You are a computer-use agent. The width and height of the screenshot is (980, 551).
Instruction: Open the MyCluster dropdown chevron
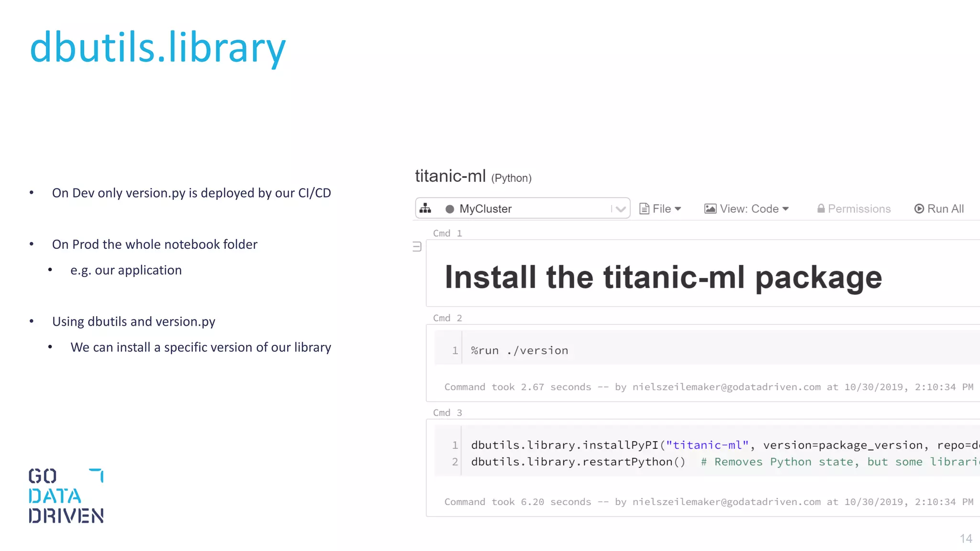click(621, 209)
